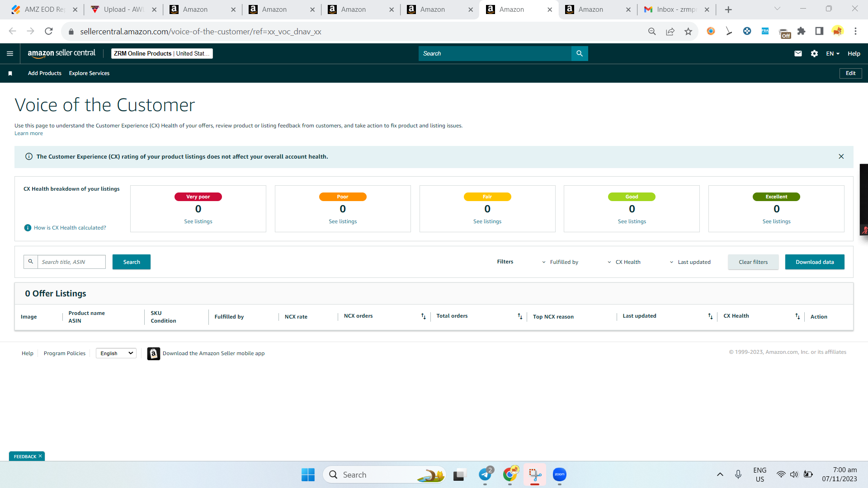Open the messages envelope icon
Screen dimensions: 868x488
click(798, 53)
